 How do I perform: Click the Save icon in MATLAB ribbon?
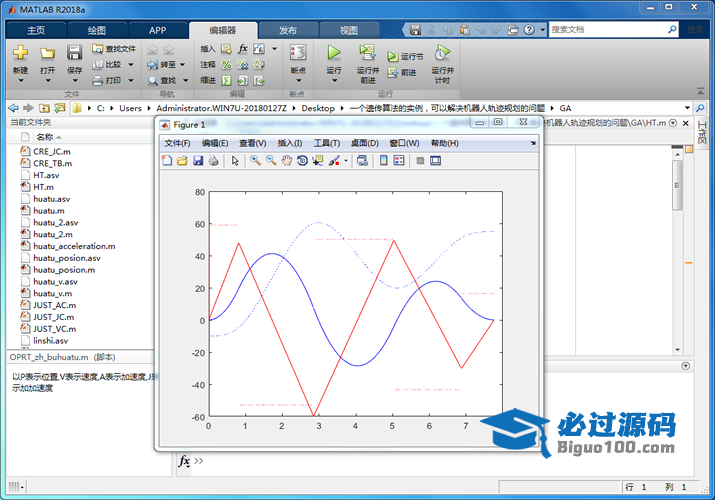pyautogui.click(x=75, y=53)
